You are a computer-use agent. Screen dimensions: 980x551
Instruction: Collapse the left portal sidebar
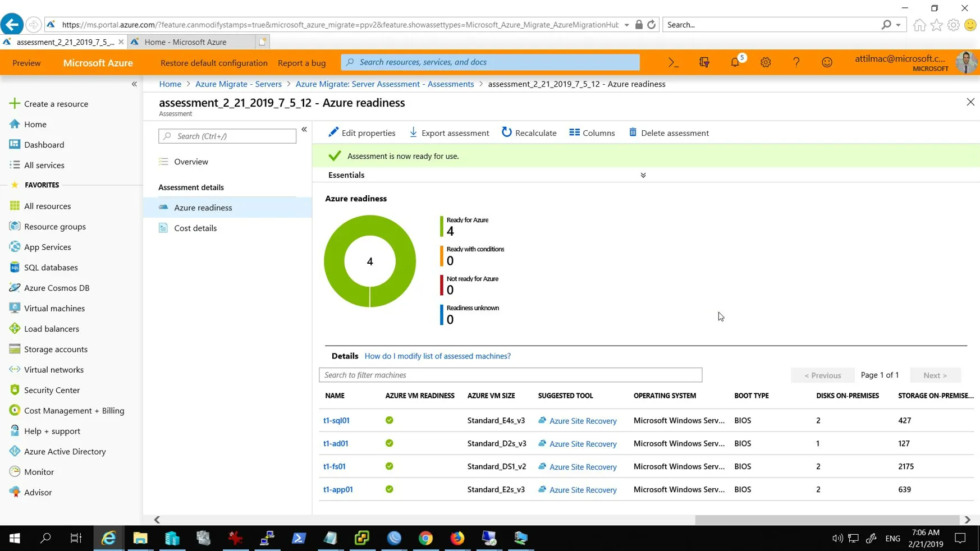[134, 84]
